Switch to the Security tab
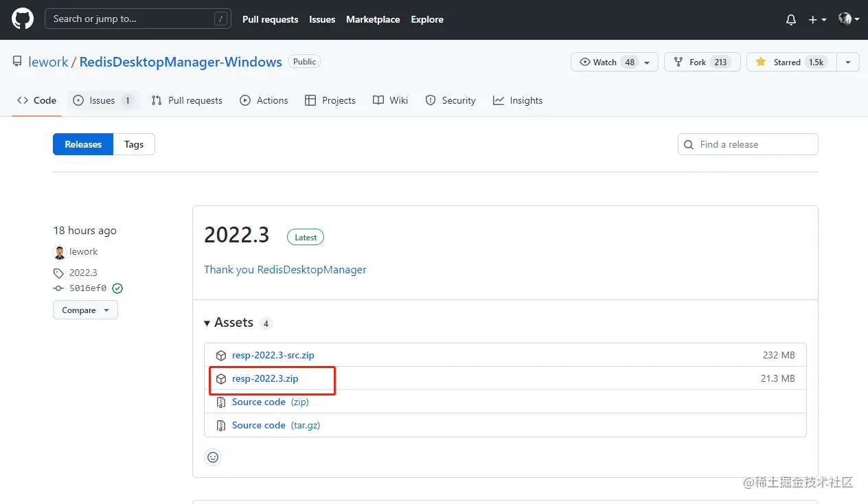 point(450,100)
